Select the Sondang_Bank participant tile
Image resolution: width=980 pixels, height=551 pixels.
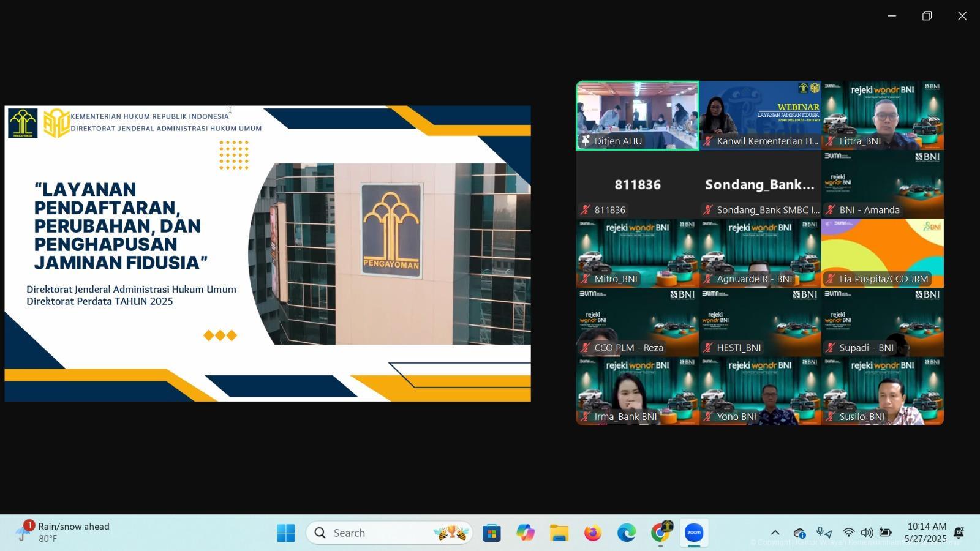click(x=760, y=184)
